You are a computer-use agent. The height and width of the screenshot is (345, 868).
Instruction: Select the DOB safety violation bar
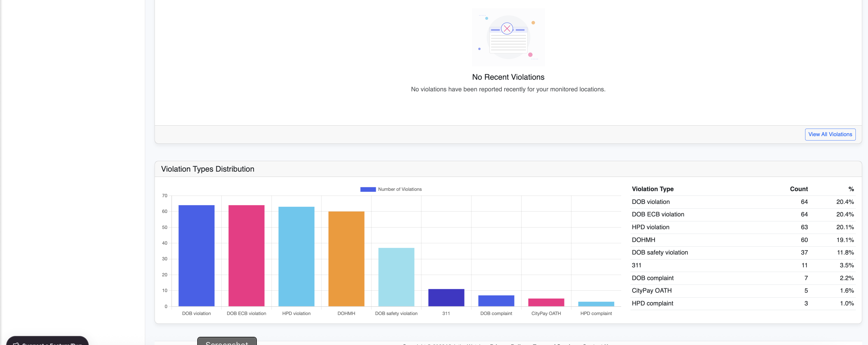pyautogui.click(x=396, y=277)
